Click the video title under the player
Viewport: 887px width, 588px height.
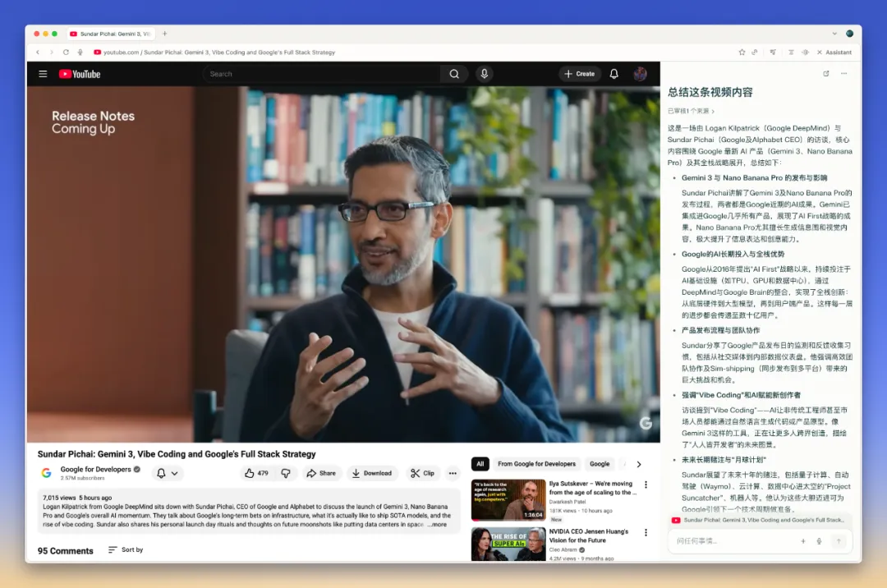click(177, 454)
